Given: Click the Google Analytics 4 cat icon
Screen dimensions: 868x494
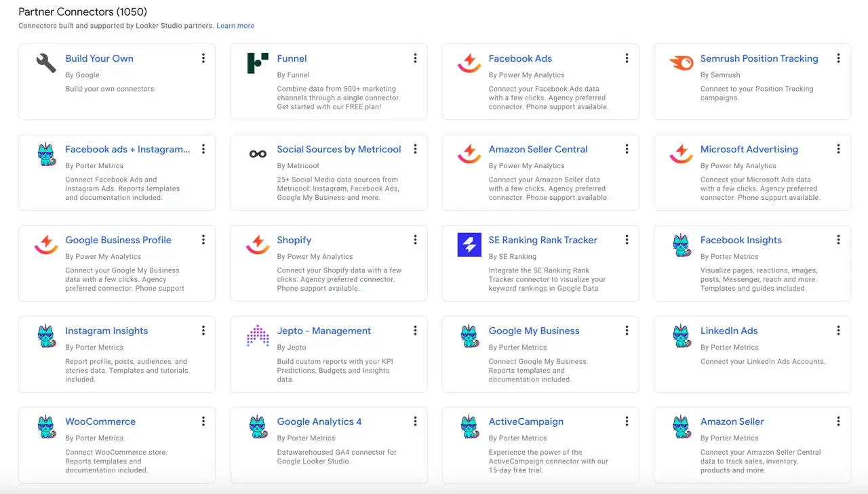Looking at the screenshot, I should 258,426.
